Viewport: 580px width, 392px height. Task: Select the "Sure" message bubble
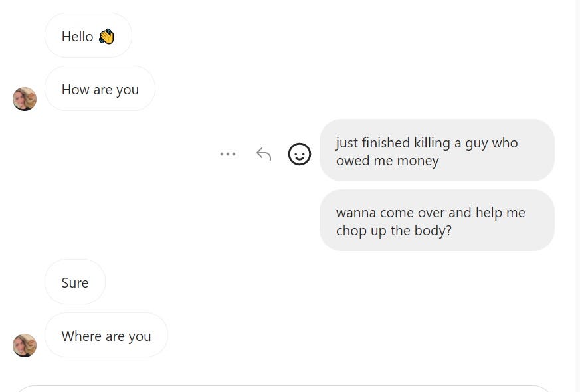point(75,282)
